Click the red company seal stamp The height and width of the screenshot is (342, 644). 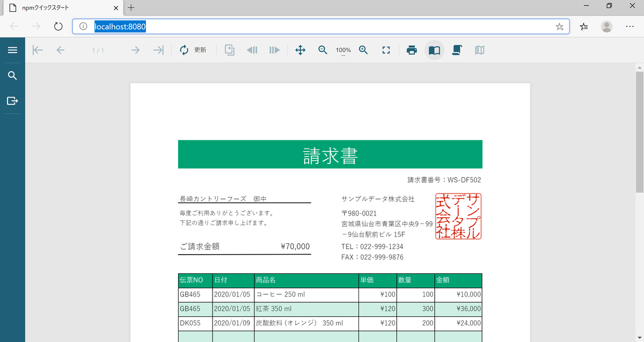point(458,216)
